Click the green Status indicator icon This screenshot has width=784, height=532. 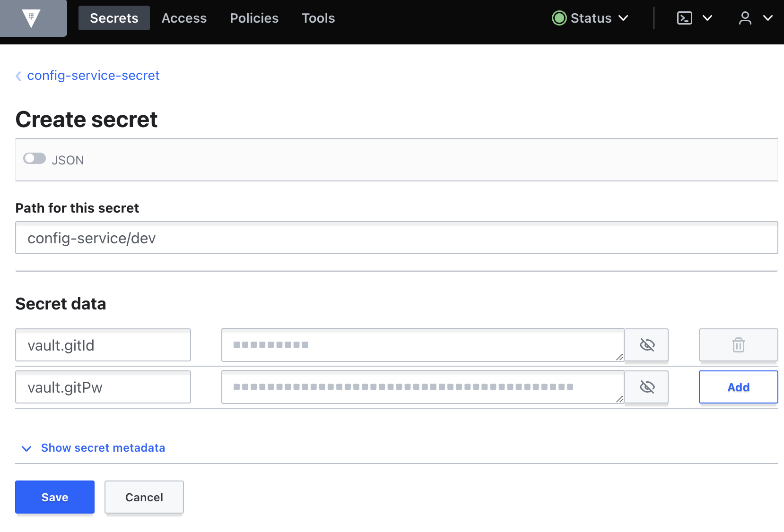point(559,18)
